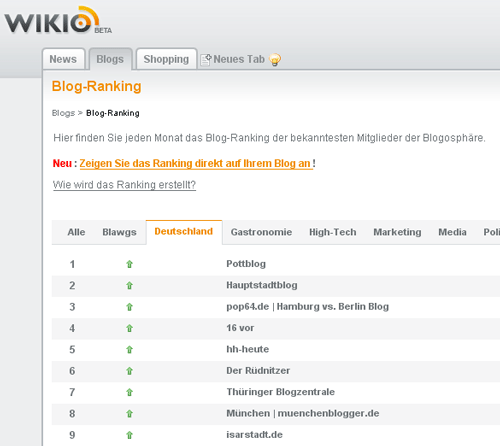Open the 'Wie wird das Ranking erstellt?' link
The image size is (500, 446).
(x=124, y=185)
